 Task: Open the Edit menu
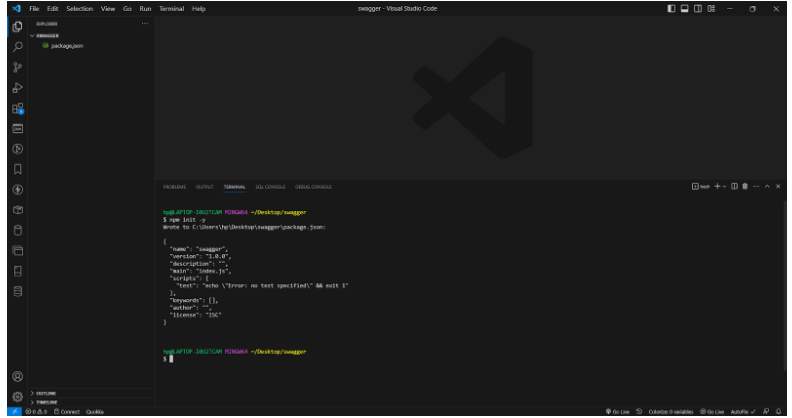click(x=53, y=9)
